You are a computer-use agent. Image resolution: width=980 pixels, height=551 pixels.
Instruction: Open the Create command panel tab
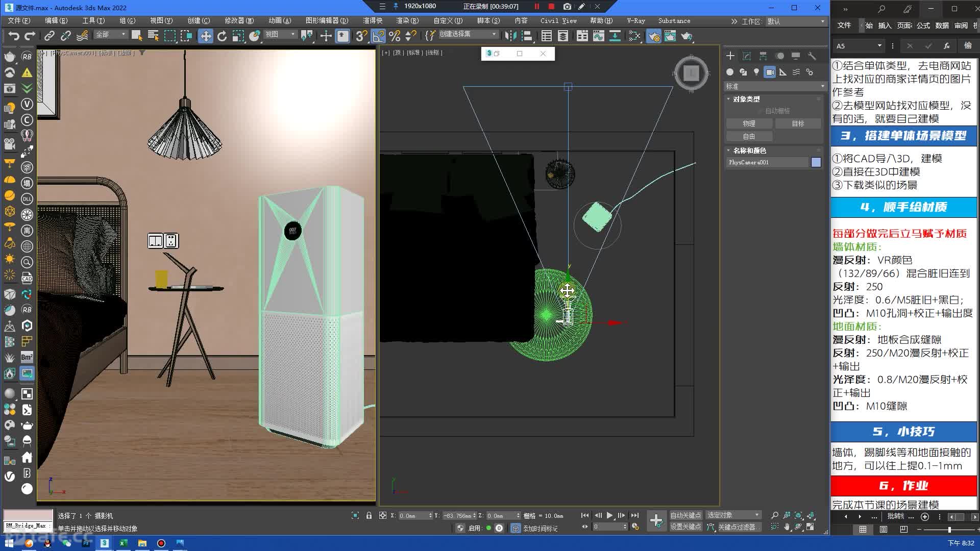coord(730,56)
